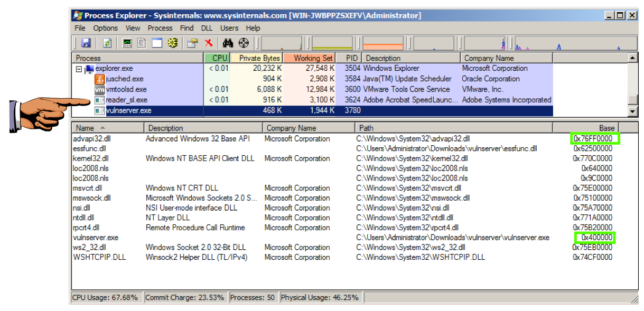Toggle the process tree view icon

(x=142, y=43)
